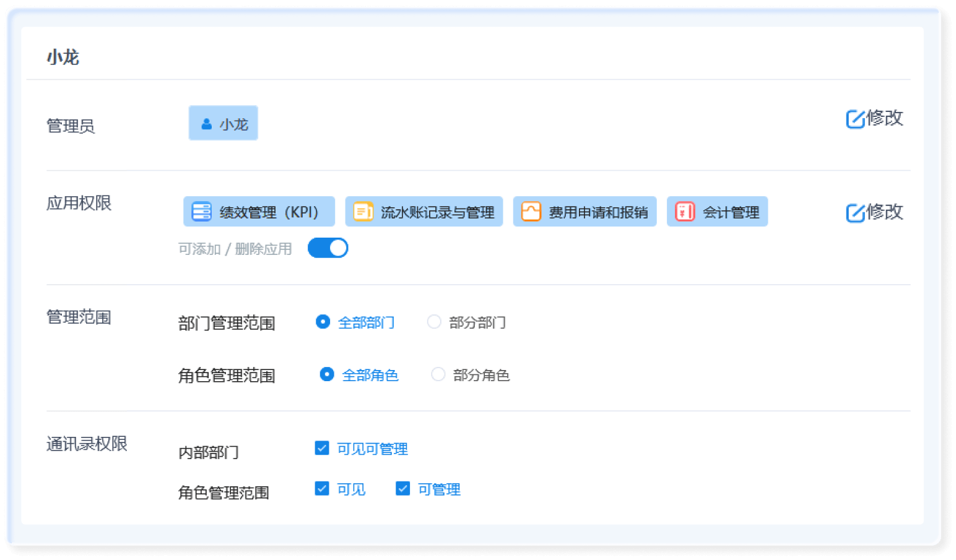Click the 费用申请和报销 text

(598, 212)
